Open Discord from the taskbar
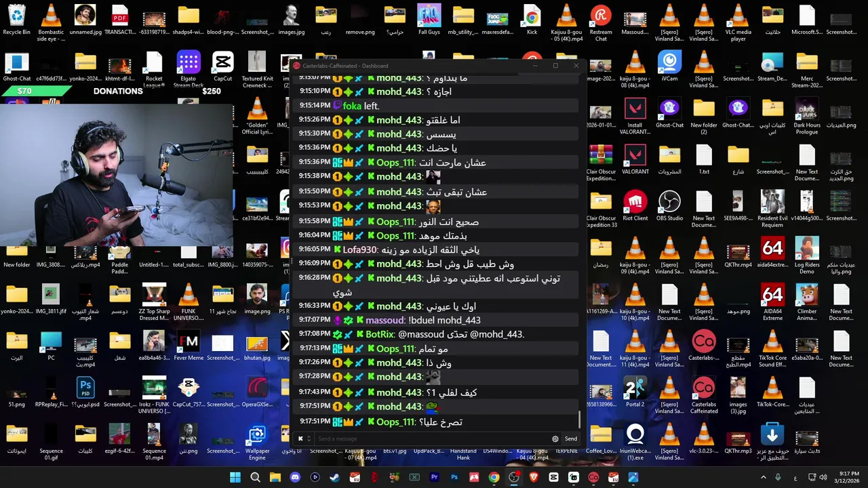Viewport: 868px width, 488px height. (295, 478)
